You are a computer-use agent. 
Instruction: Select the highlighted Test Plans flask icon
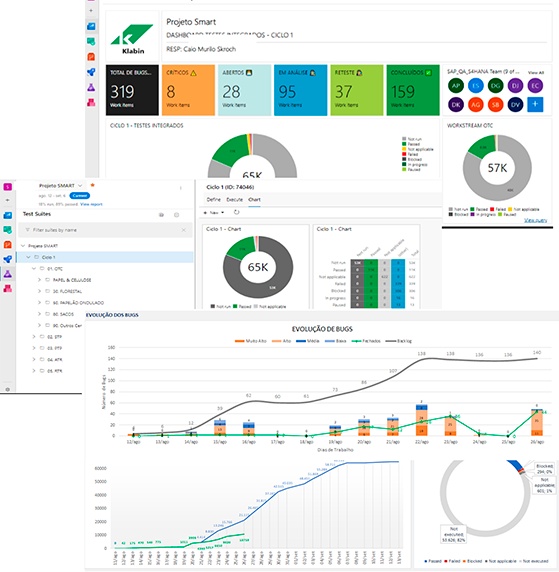click(8, 274)
